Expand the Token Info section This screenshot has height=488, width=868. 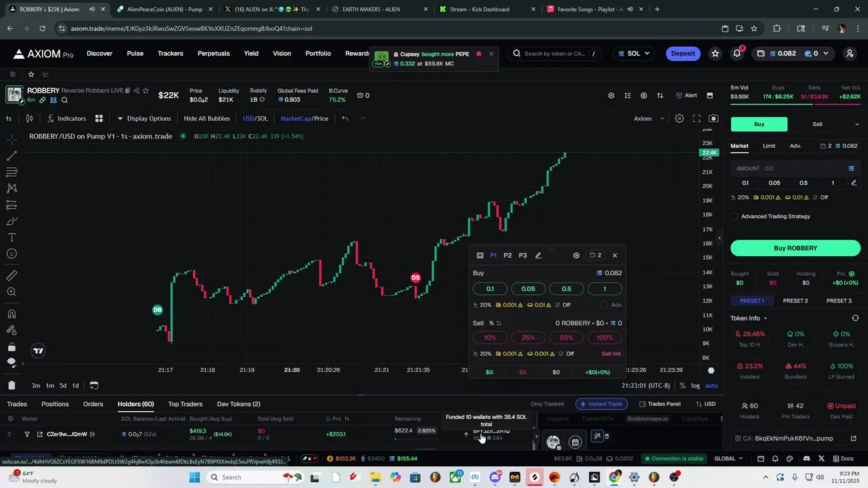pos(749,318)
